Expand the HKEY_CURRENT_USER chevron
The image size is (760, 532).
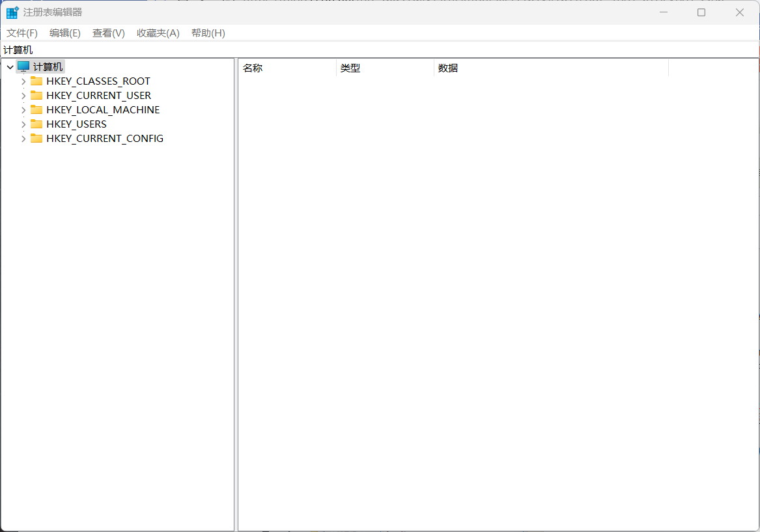[23, 96]
